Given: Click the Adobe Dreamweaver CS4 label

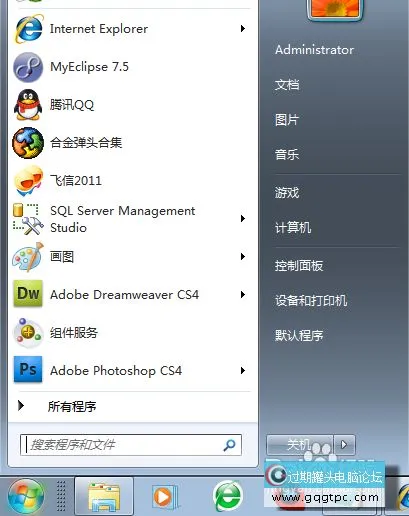Looking at the screenshot, I should [124, 295].
